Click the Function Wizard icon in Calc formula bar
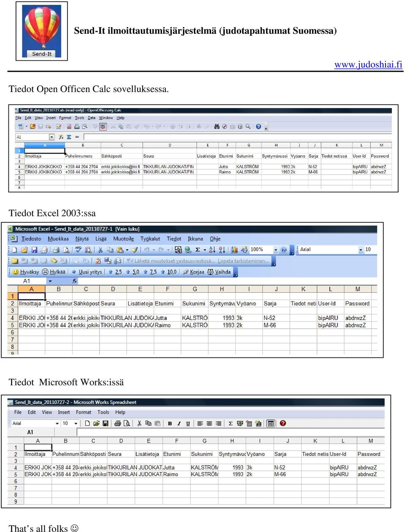The height and width of the screenshot is (532, 405). point(61,137)
